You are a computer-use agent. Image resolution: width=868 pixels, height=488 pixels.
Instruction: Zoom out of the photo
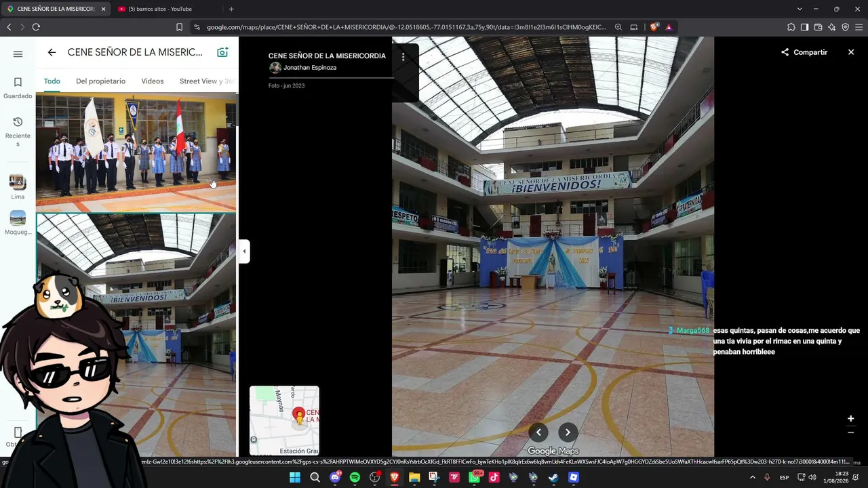coord(850,432)
